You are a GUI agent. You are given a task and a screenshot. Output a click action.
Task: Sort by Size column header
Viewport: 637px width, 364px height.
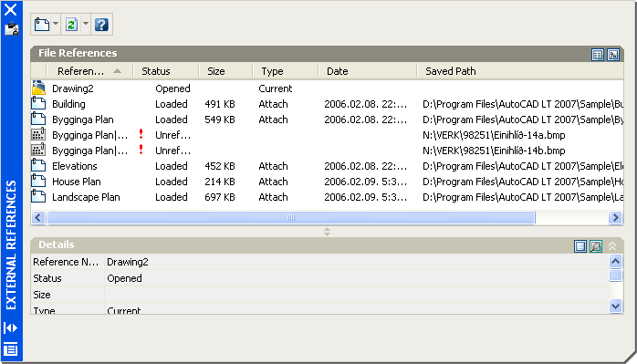226,71
